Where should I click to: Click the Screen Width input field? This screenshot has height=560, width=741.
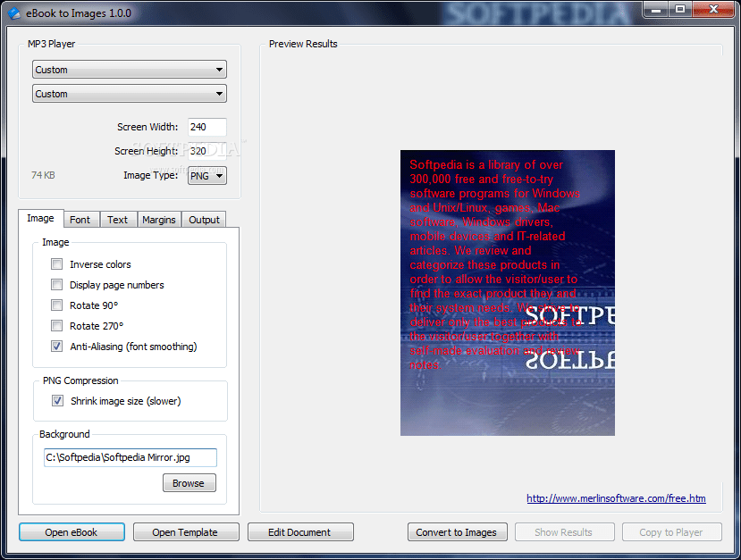coord(206,127)
